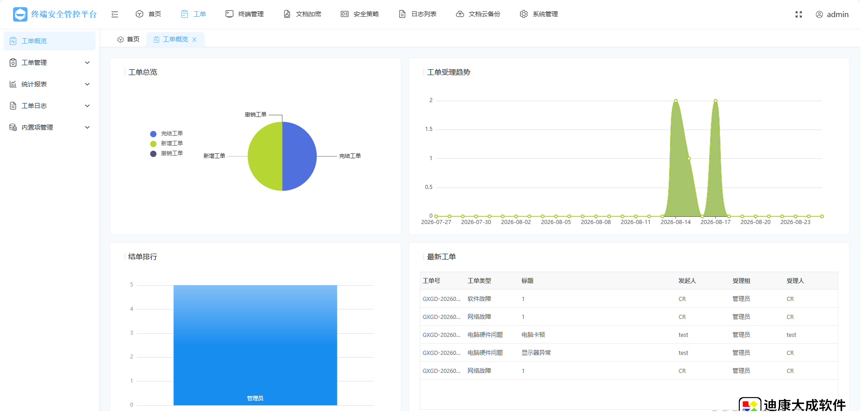
Task: Click the 安全策略 card icon
Action: [x=345, y=14]
